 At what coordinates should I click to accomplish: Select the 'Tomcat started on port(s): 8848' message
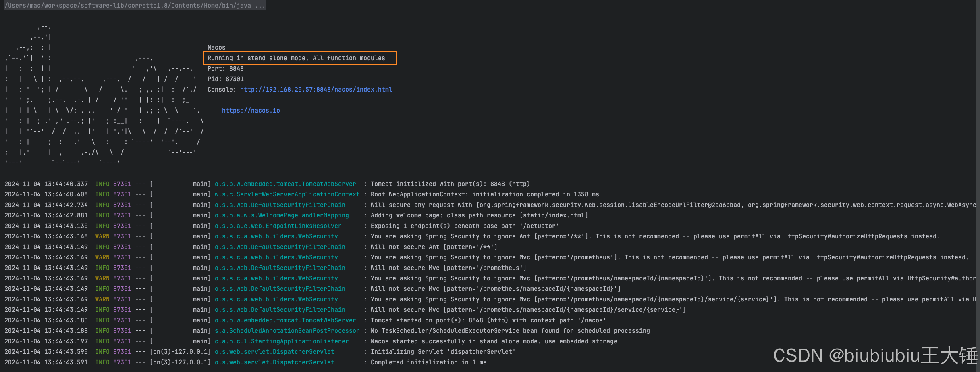(488, 320)
